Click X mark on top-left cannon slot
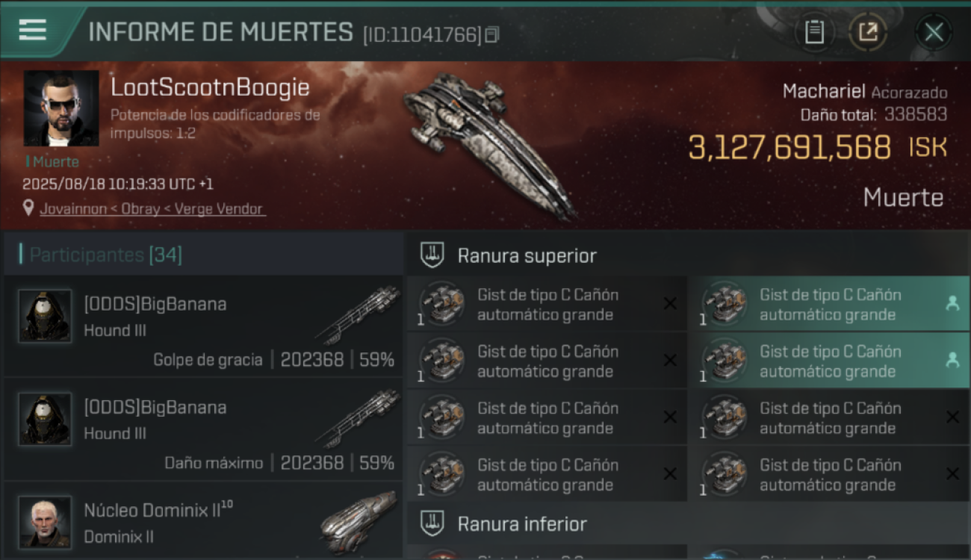971x560 pixels. pos(670,303)
